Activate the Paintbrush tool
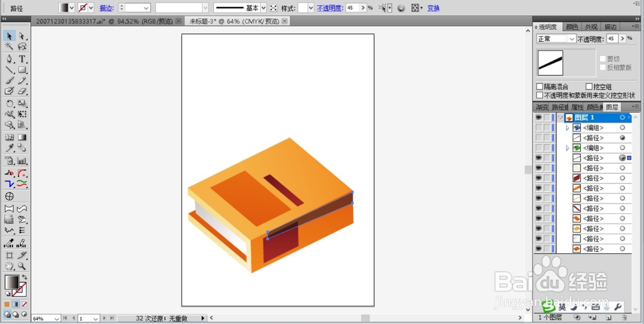 tap(10, 81)
